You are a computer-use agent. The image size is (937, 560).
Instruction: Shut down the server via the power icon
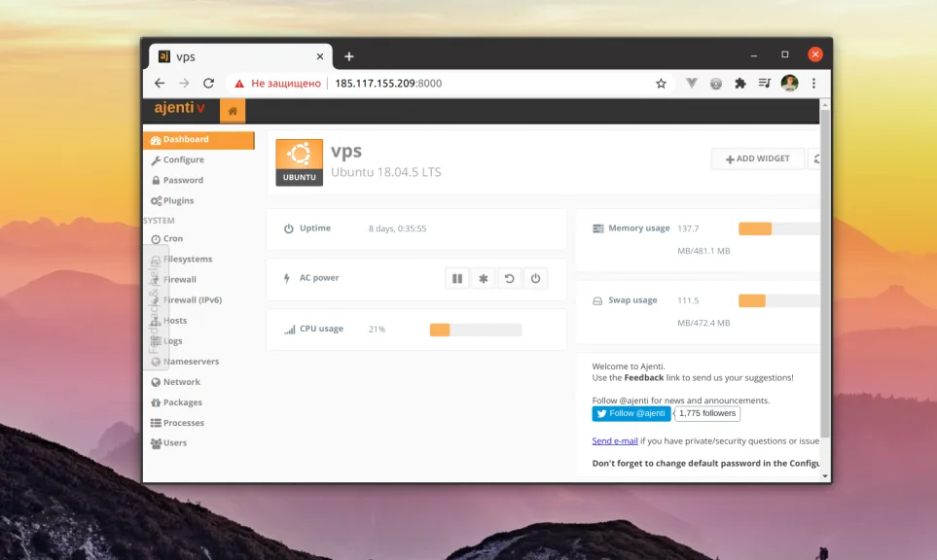(535, 278)
